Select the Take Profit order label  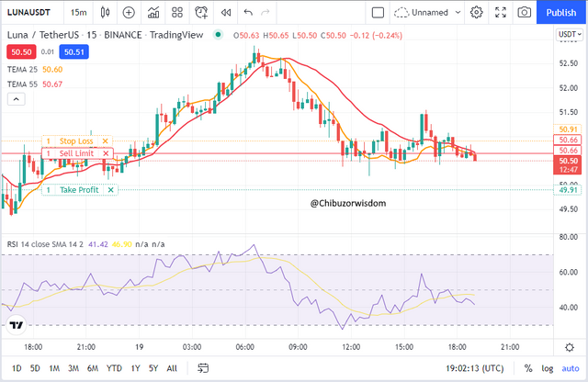pyautogui.click(x=79, y=190)
